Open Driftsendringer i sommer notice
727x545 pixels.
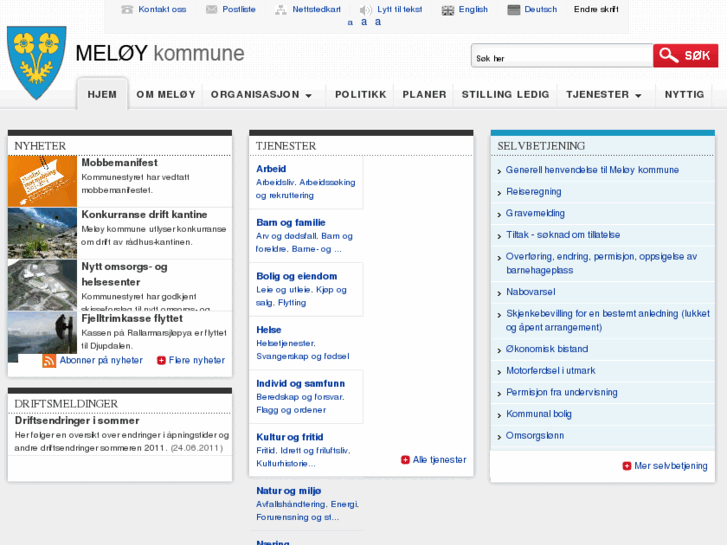tap(77, 421)
